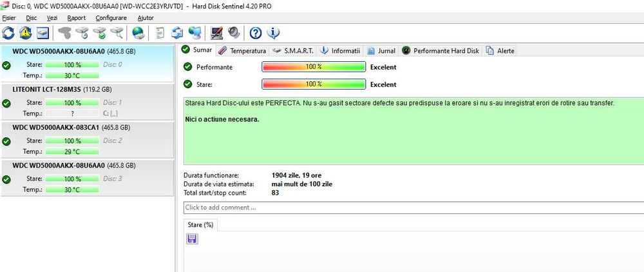Image resolution: width=644 pixels, height=272 pixels.
Task: Click the save floppy disk icon under Stare (%)
Action: point(192,238)
